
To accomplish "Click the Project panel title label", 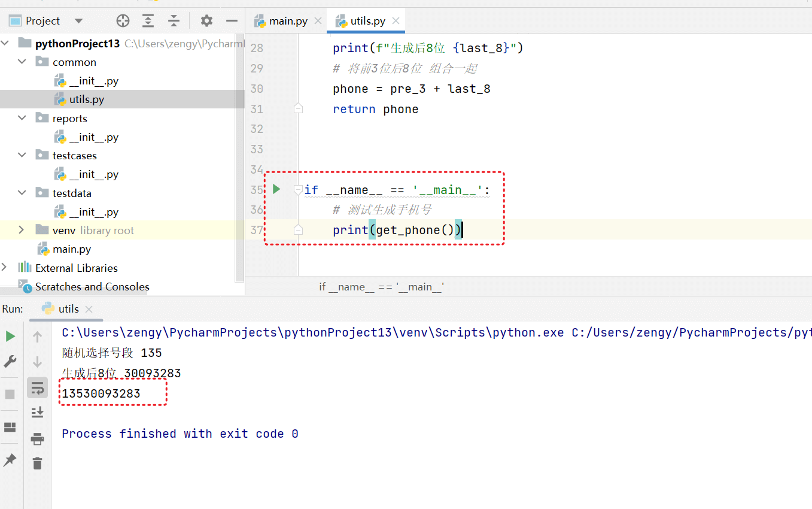I will (42, 21).
